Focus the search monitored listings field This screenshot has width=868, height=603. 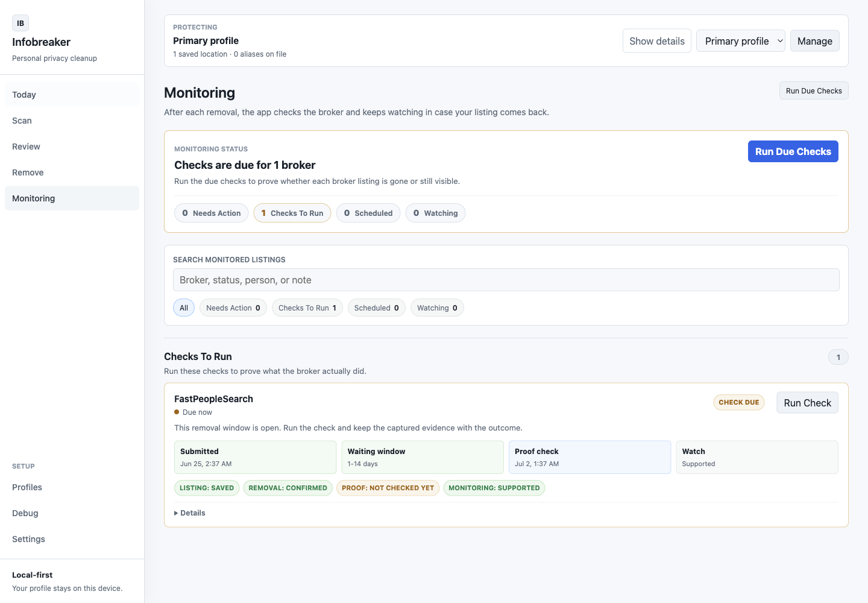(506, 280)
